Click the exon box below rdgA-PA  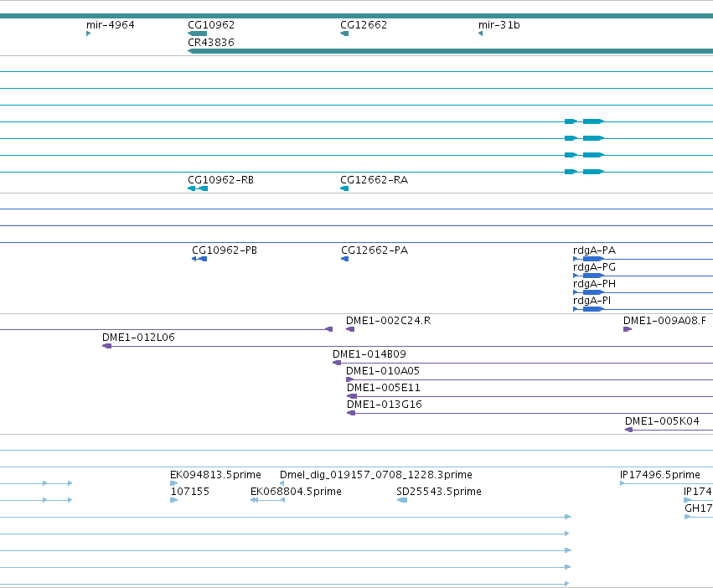[x=593, y=259]
